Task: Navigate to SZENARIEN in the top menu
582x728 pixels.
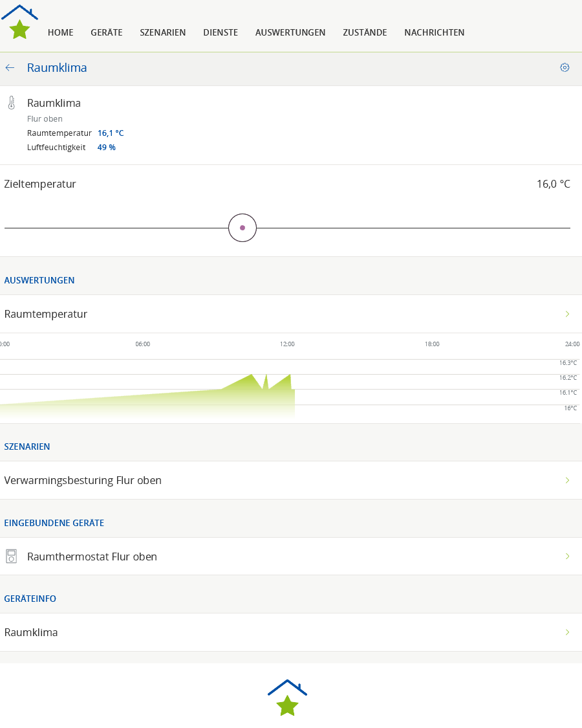Action: (163, 32)
